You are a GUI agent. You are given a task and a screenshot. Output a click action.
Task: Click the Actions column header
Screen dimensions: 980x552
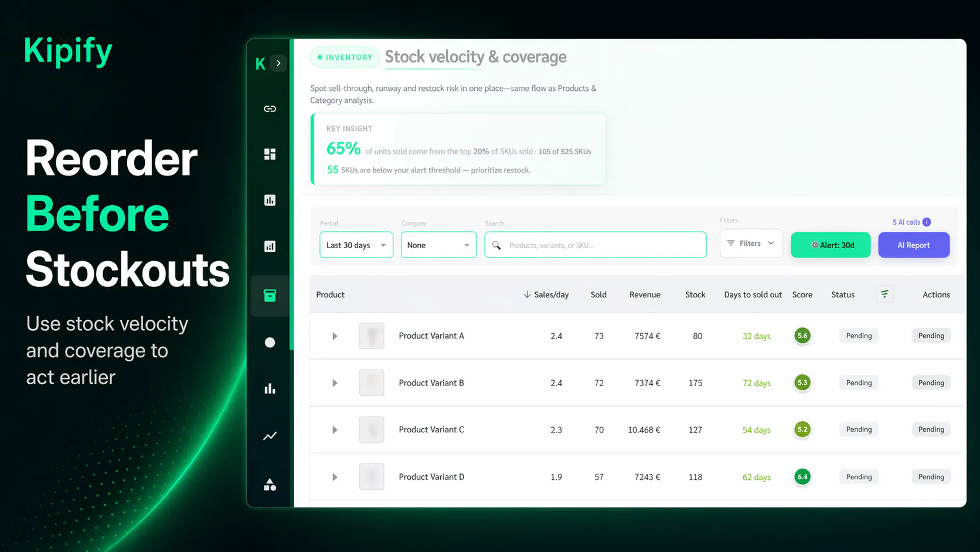pyautogui.click(x=936, y=294)
